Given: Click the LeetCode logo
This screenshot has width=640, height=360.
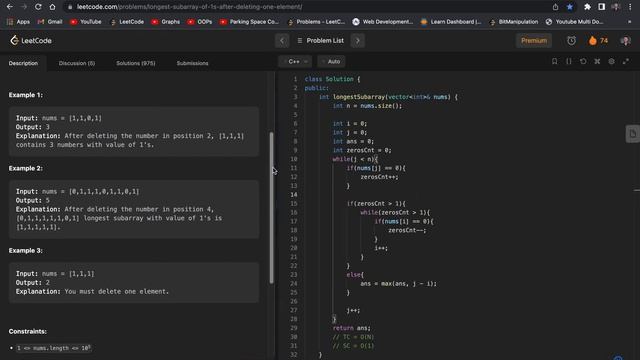Looking at the screenshot, I should 31,40.
